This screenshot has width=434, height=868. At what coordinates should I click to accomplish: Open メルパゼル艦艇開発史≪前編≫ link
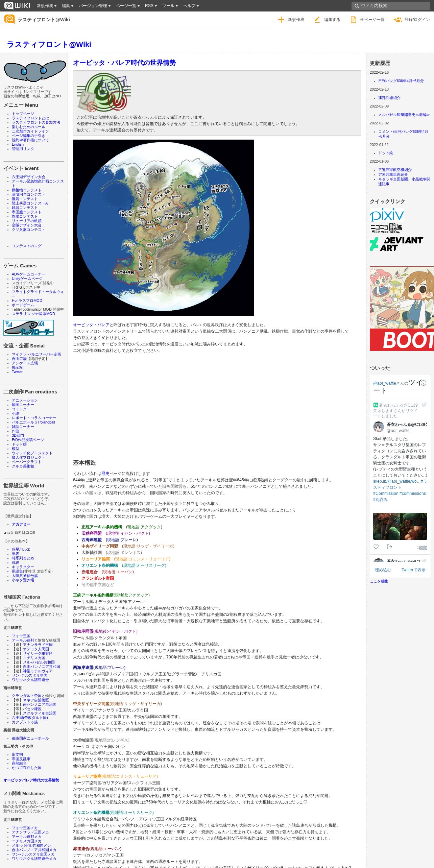point(404,115)
